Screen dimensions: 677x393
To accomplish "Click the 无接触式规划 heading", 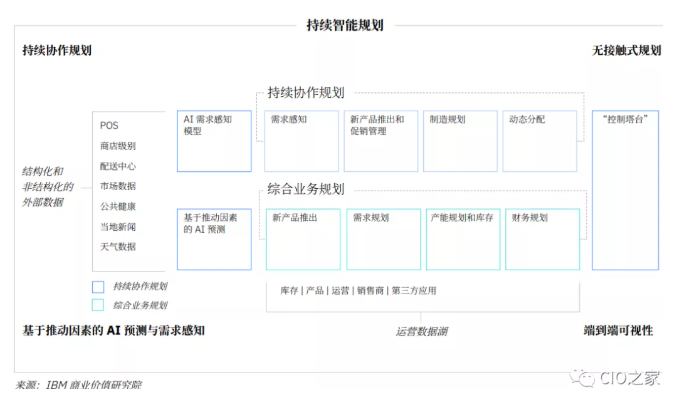I will pos(626,51).
